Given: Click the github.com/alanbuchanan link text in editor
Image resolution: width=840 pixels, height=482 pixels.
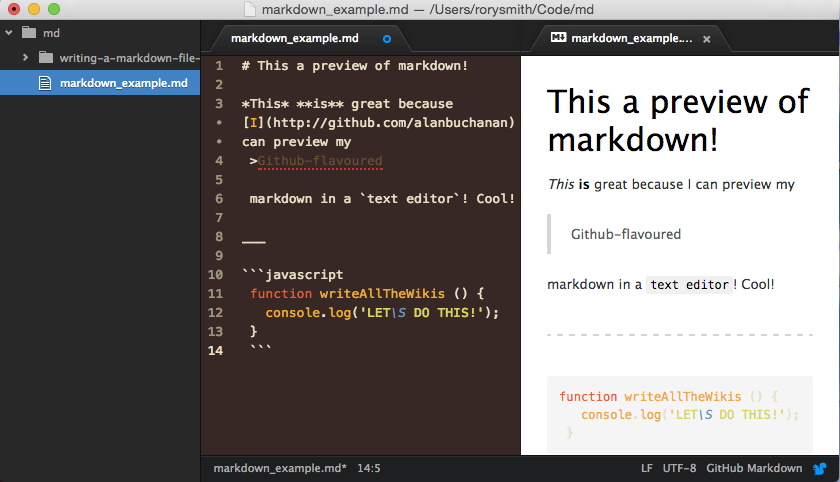Looking at the screenshot, I should (x=391, y=123).
